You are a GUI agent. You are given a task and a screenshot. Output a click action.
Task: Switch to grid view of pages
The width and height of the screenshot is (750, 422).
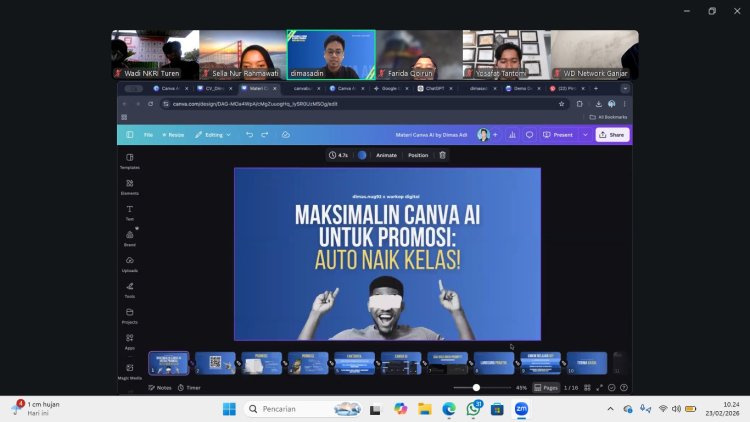pos(587,388)
